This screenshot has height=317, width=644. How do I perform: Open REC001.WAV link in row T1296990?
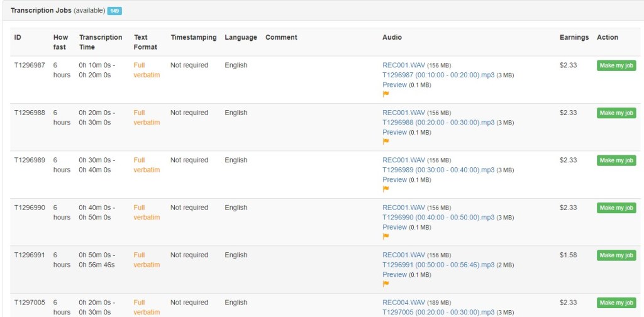coord(404,208)
